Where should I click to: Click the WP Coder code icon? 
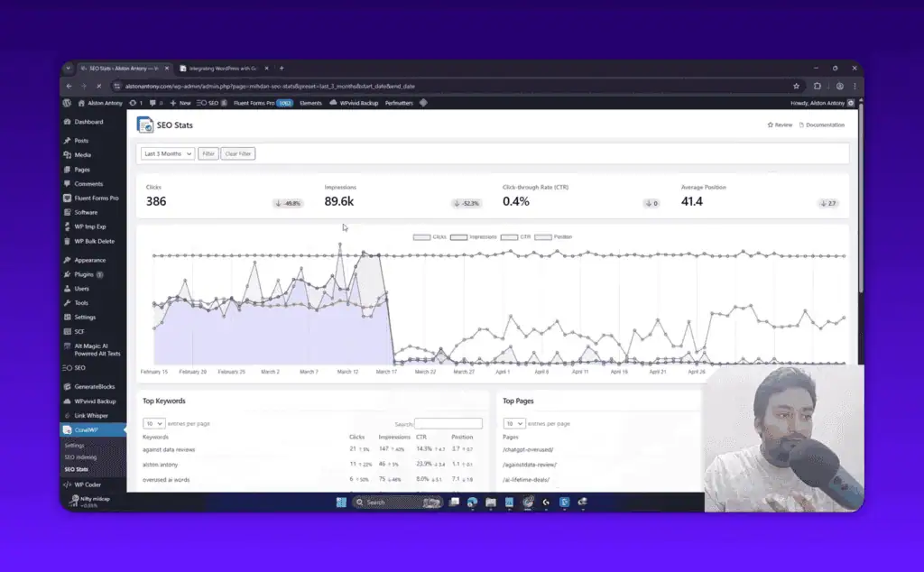pyautogui.click(x=67, y=484)
